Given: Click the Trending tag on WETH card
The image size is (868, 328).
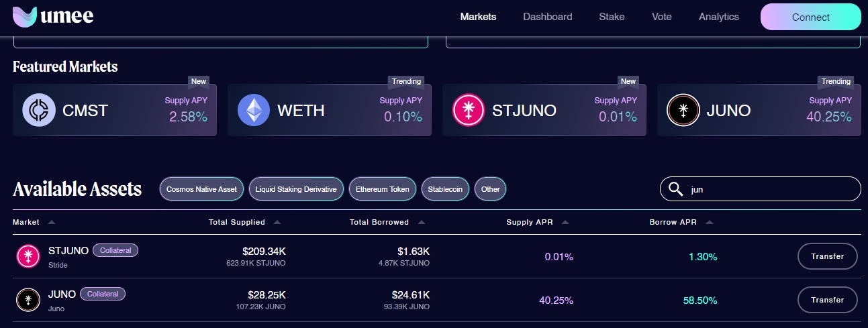Looking at the screenshot, I should tap(407, 81).
